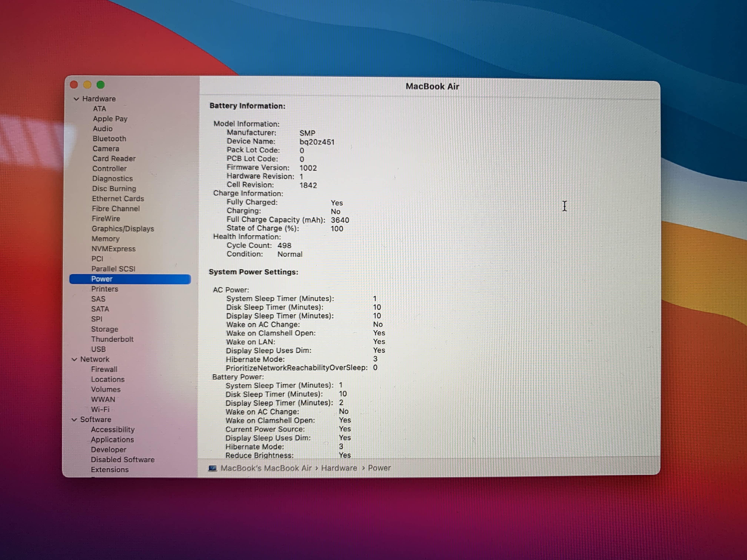This screenshot has width=747, height=560.
Task: Select Thunderbolt in the sidebar
Action: [x=112, y=339]
